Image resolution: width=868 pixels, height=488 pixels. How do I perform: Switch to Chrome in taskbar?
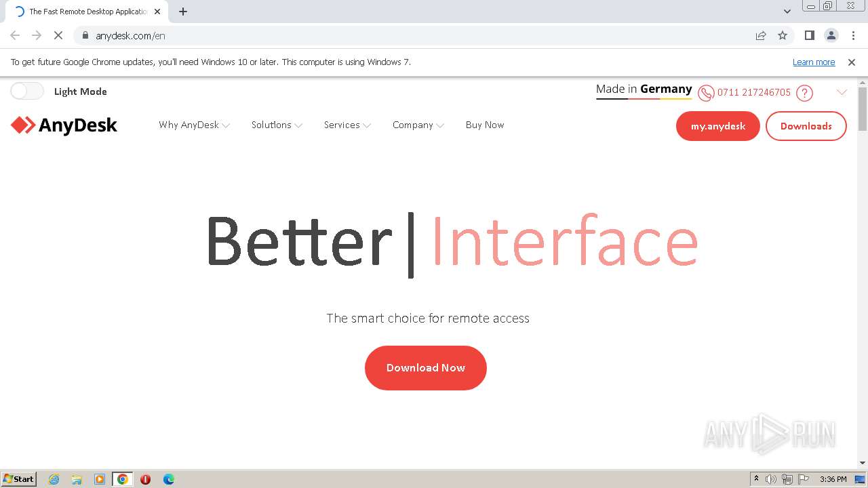coord(123,479)
